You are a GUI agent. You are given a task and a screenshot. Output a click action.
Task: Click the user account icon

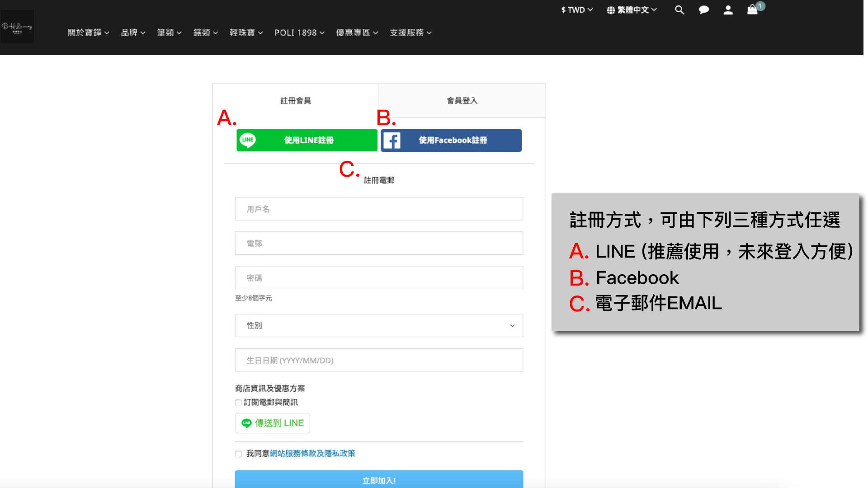728,10
